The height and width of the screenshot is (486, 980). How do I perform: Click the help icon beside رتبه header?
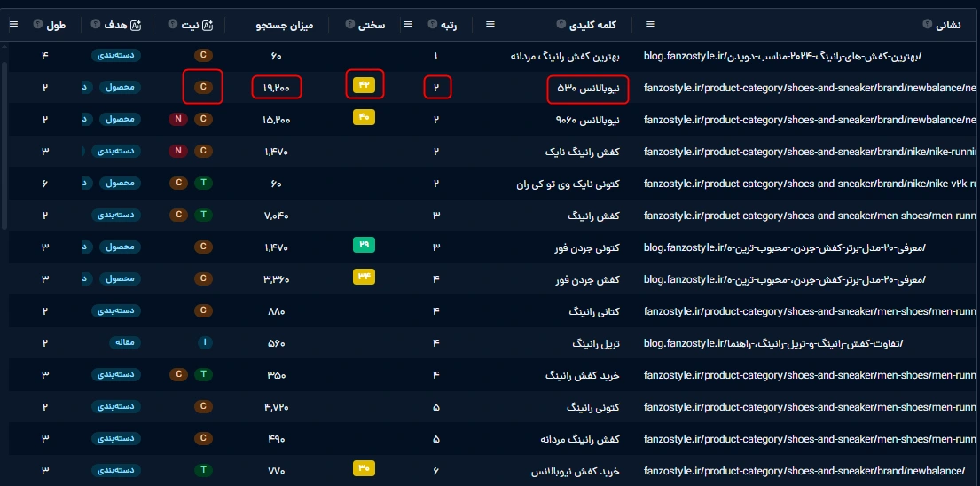click(x=432, y=24)
